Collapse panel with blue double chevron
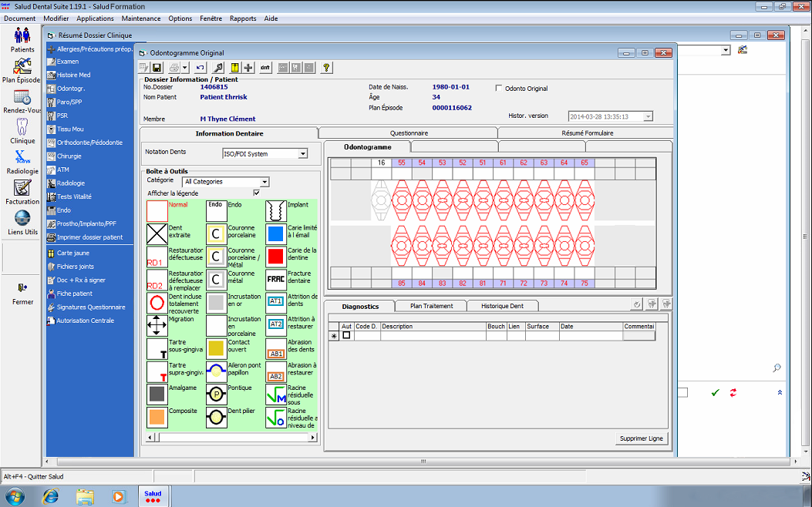 [x=780, y=393]
